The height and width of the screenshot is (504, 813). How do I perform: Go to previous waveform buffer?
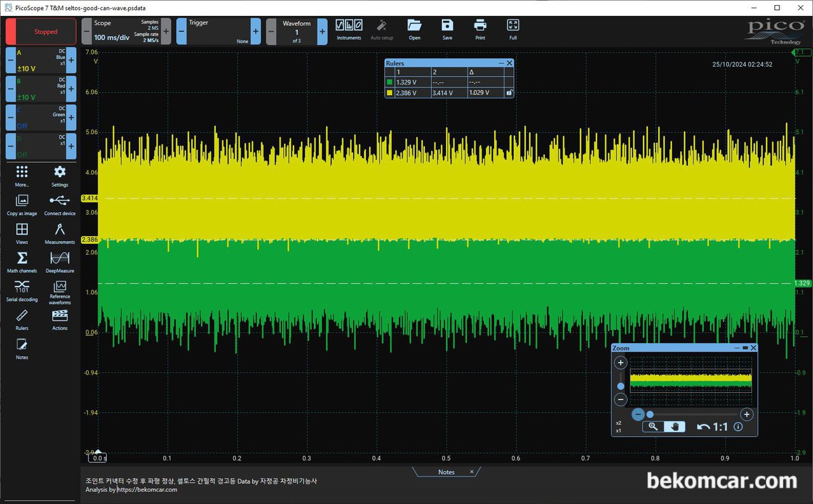click(271, 31)
